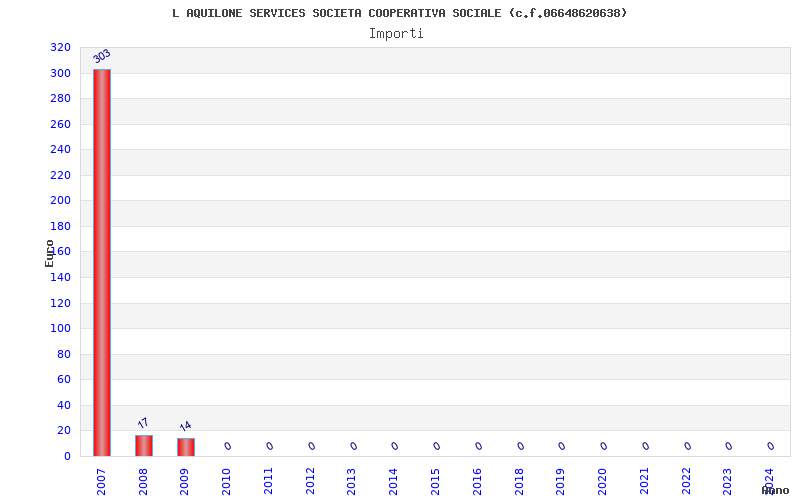Click the 320 y-axis tick label

(60, 47)
